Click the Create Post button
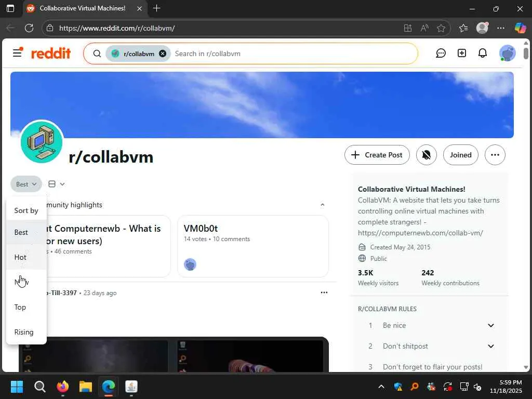Viewport: 532px width, 399px height. click(377, 155)
